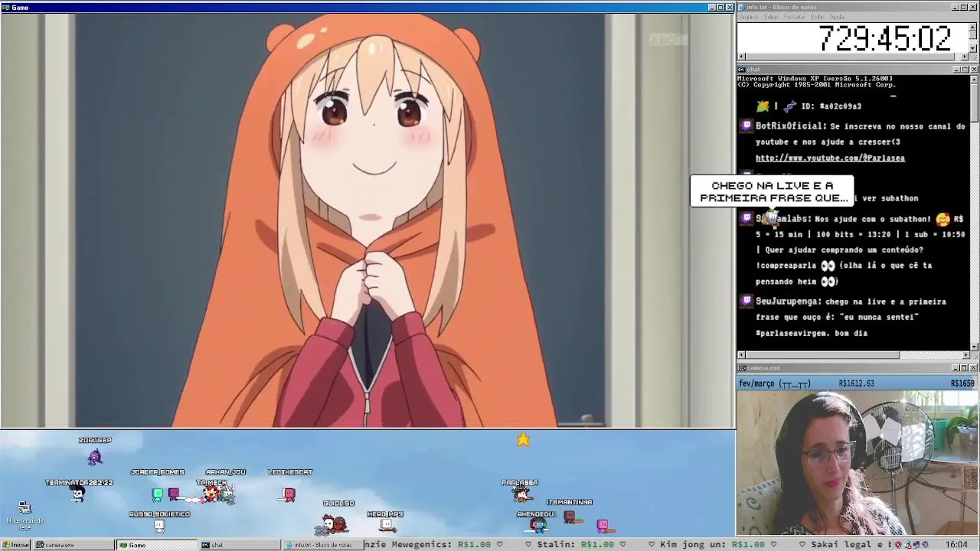Minimize the chat window
Screen dimensions: 980x551
tap(956, 70)
